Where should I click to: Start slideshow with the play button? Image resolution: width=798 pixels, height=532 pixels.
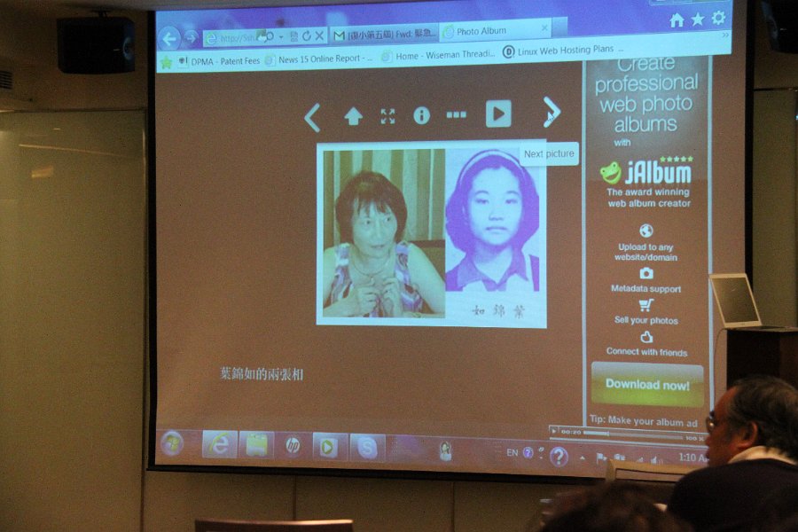click(498, 113)
